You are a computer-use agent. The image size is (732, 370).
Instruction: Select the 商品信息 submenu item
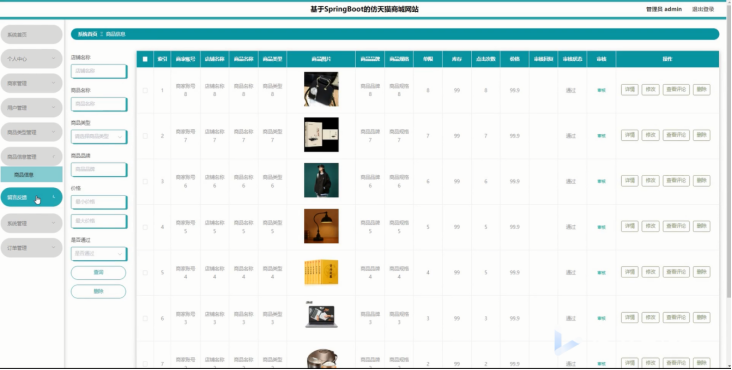(x=31, y=175)
